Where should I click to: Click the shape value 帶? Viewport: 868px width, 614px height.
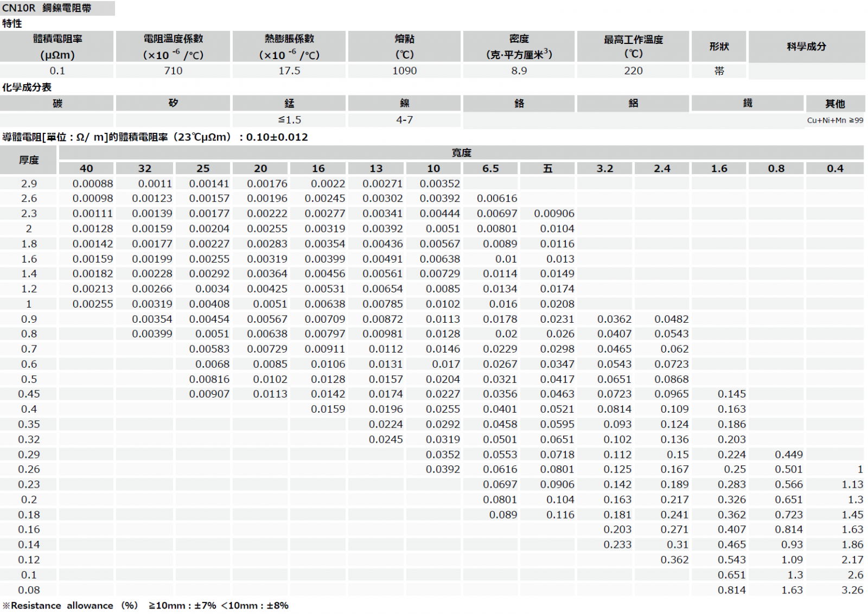tap(719, 71)
